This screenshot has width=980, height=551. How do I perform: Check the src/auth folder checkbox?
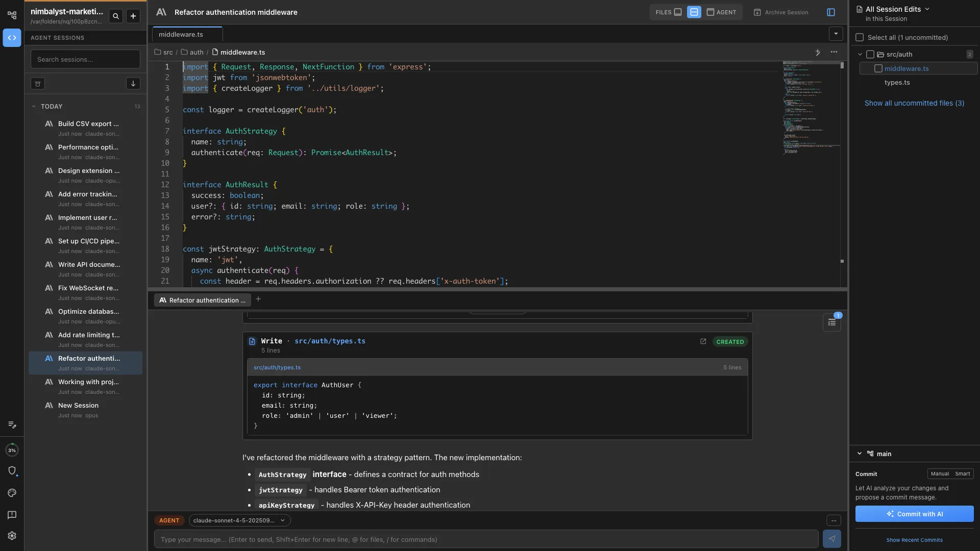pos(870,54)
